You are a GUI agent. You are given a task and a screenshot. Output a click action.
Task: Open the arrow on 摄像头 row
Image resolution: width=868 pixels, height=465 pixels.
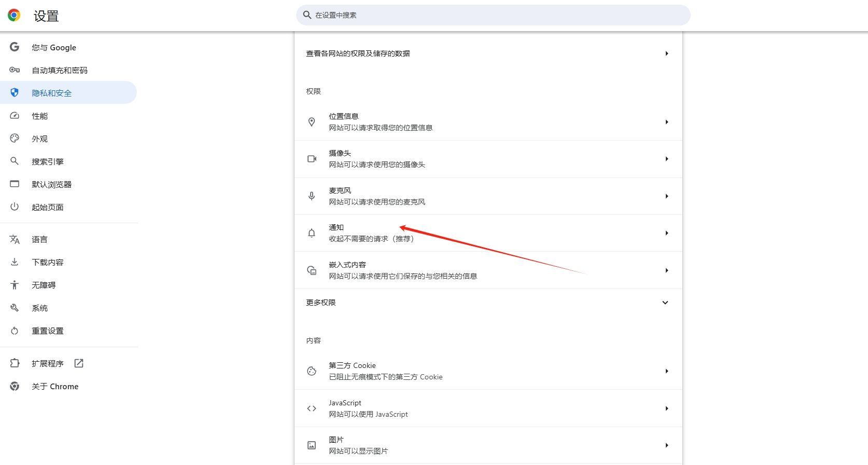tap(667, 159)
